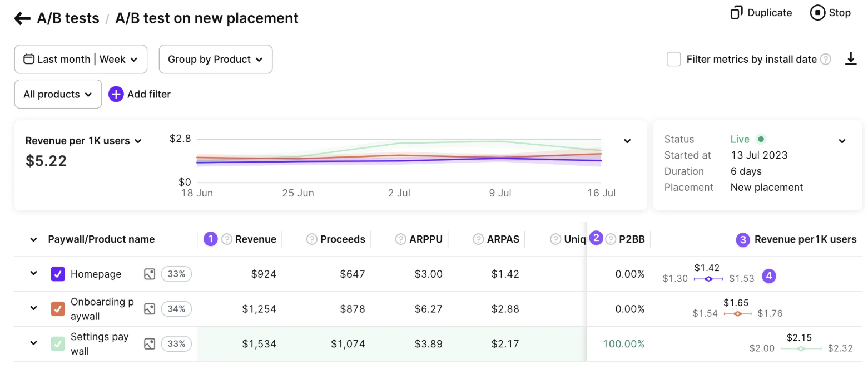Image resolution: width=868 pixels, height=369 pixels.
Task: Click the Duplicate button
Action: pos(761,13)
